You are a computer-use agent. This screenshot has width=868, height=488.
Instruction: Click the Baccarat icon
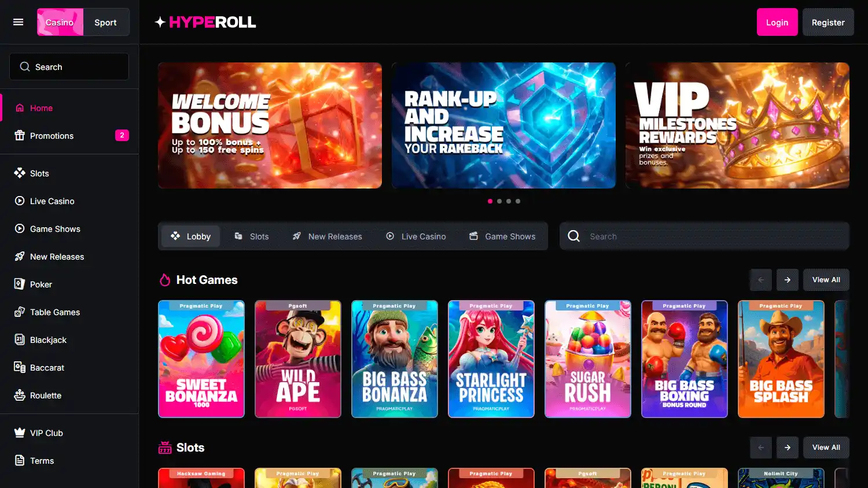tap(20, 367)
